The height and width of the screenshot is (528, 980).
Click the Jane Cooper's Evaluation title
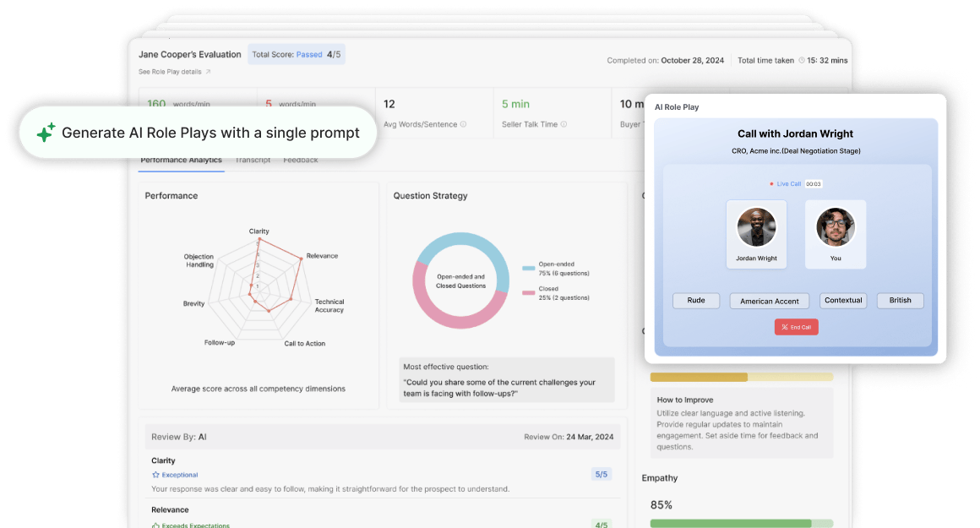[x=190, y=54]
